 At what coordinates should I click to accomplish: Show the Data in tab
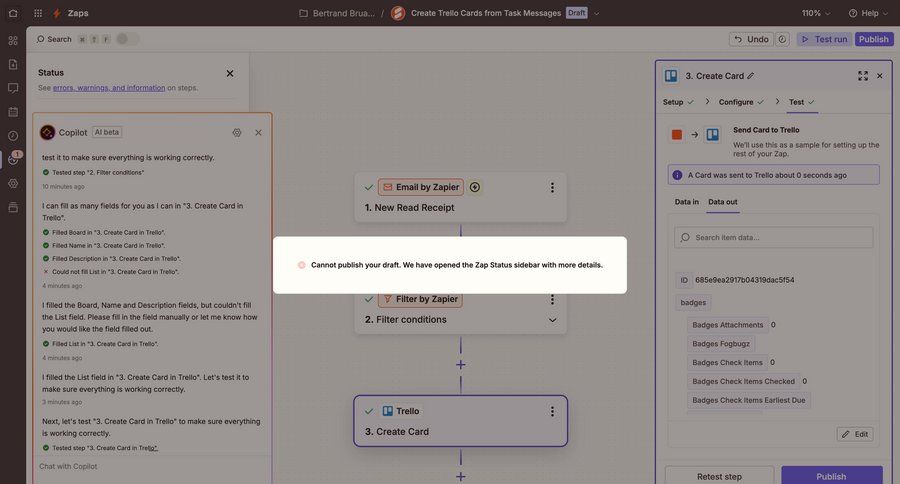point(686,202)
